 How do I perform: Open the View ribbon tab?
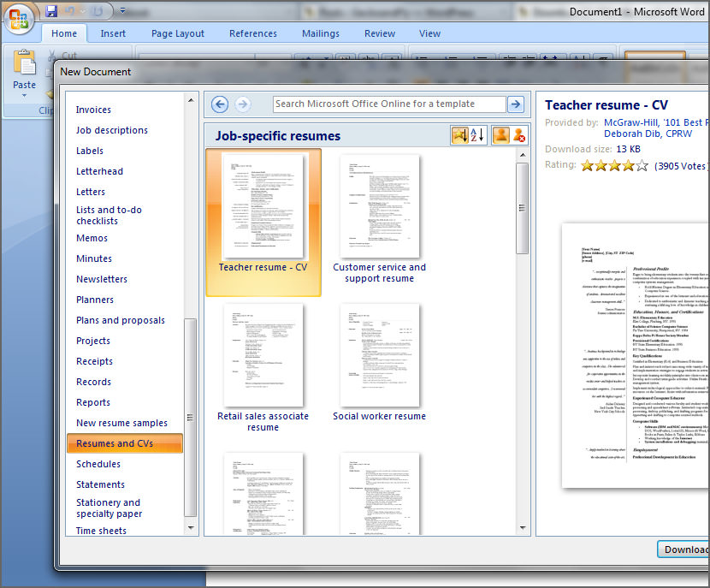(429, 33)
